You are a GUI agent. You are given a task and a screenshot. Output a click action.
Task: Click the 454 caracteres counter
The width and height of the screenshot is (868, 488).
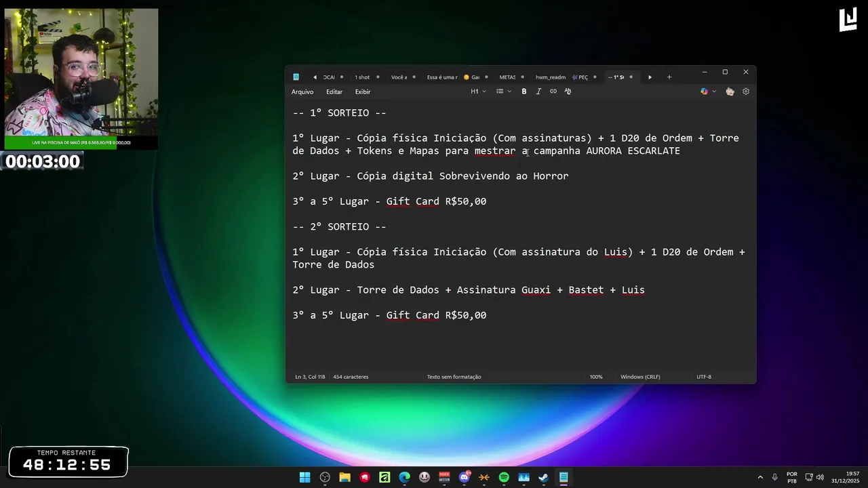[351, 377]
